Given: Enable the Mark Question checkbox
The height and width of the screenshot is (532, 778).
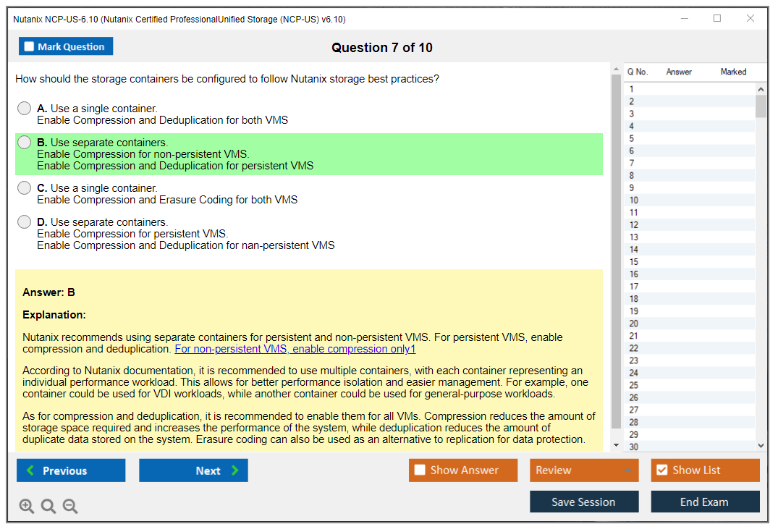Looking at the screenshot, I should [x=28, y=46].
